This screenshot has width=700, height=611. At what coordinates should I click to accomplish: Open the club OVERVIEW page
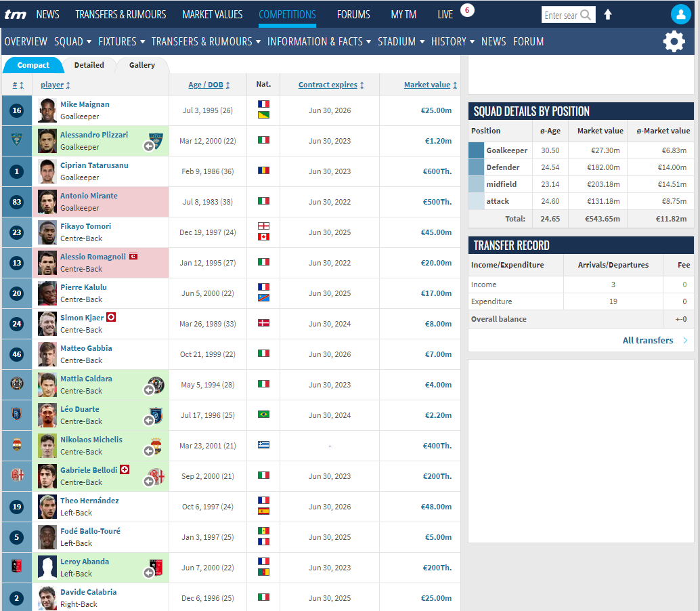pyautogui.click(x=26, y=41)
